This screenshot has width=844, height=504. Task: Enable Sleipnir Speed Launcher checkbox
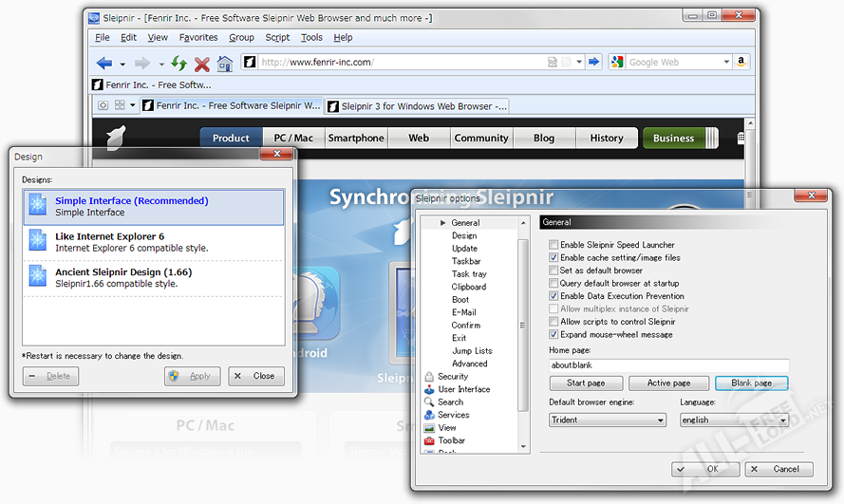[553, 245]
